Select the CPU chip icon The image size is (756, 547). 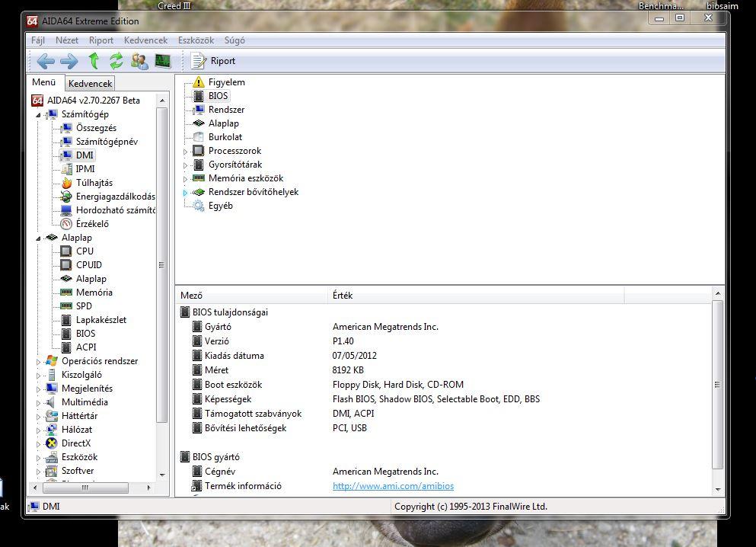[66, 251]
